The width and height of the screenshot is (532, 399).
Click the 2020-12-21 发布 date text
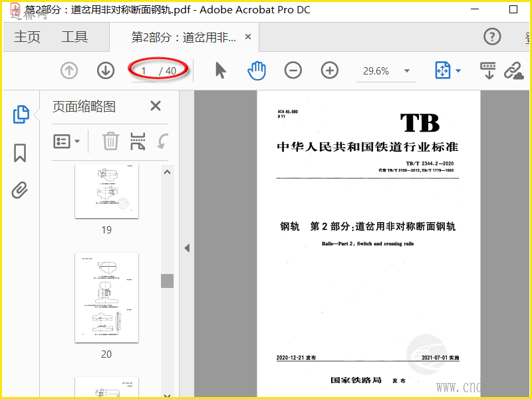296,358
